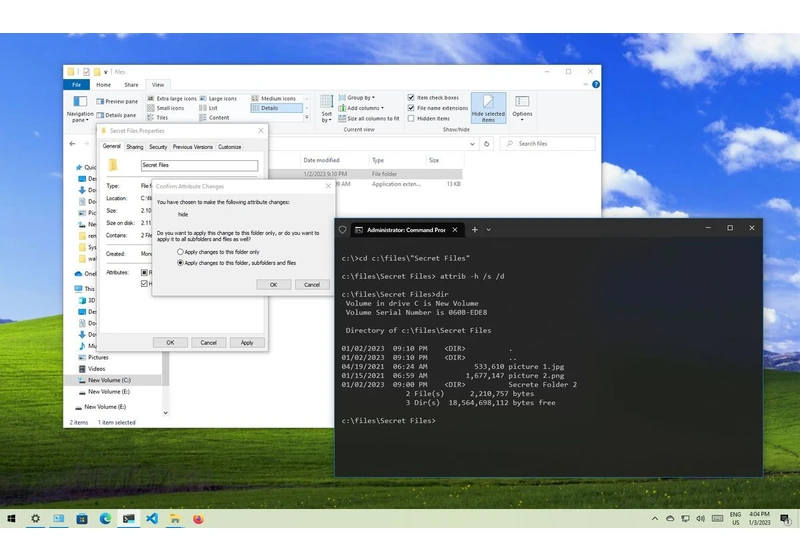The height and width of the screenshot is (560, 800).
Task: Click Apply in Secret Files Properties
Action: click(247, 343)
